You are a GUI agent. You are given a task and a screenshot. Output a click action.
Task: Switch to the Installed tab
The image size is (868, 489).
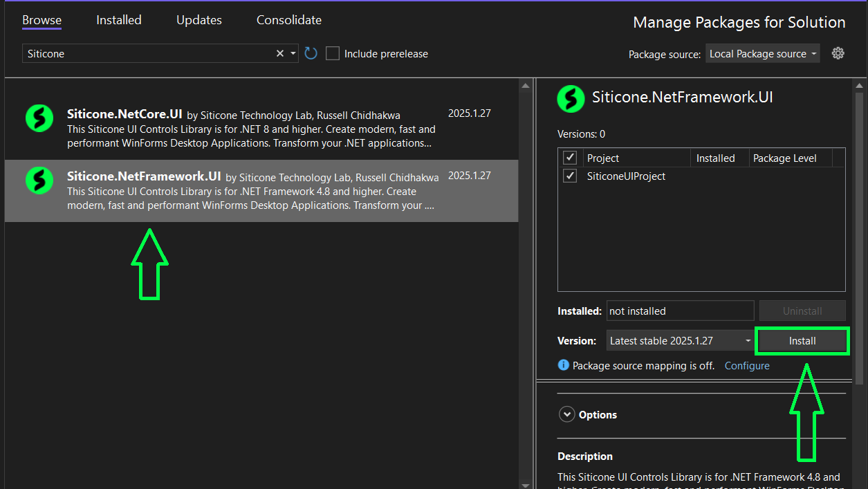pyautogui.click(x=118, y=20)
